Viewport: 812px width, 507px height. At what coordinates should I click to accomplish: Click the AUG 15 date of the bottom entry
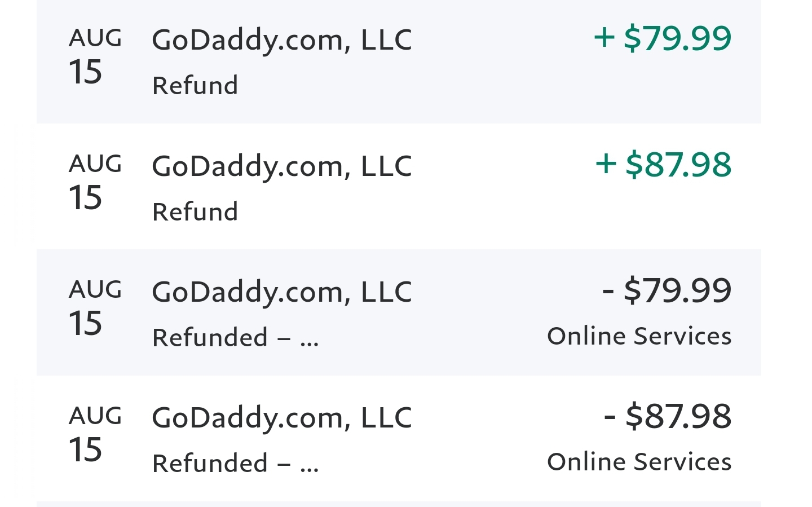(96, 433)
